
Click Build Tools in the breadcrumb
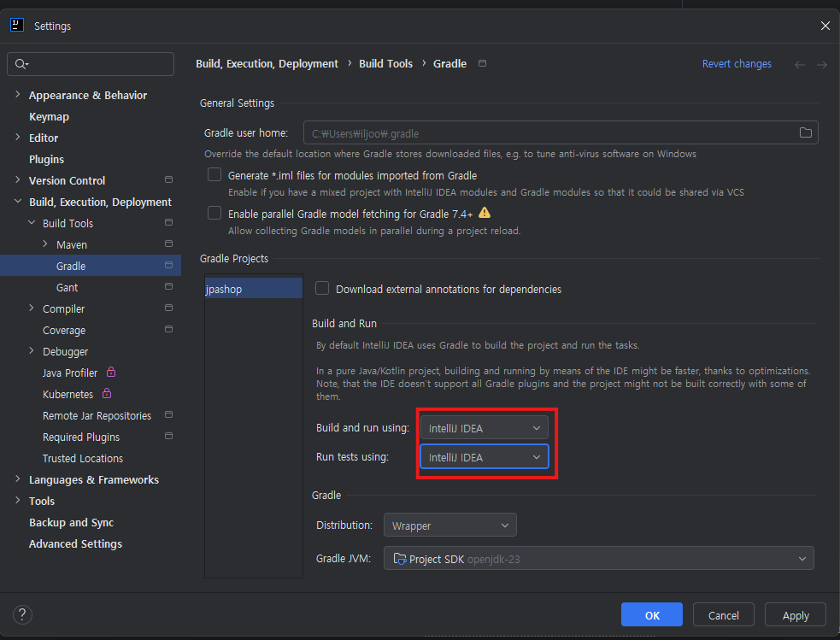pos(385,64)
